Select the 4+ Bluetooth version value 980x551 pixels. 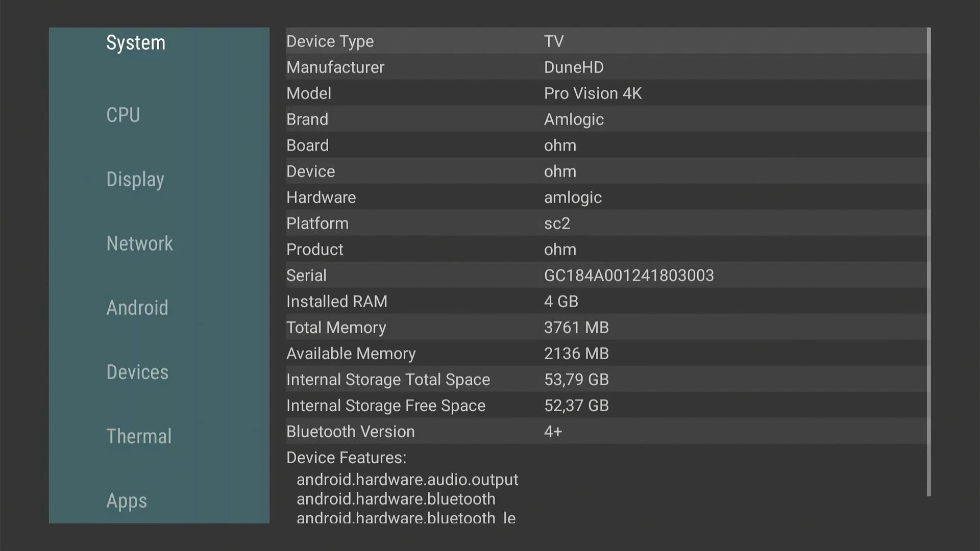(553, 432)
